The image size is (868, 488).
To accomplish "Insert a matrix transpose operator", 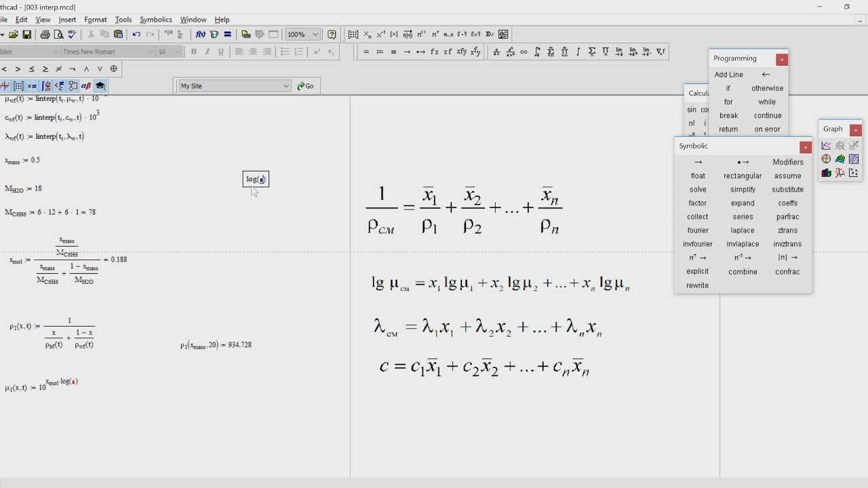I will pyautogui.click(x=435, y=35).
